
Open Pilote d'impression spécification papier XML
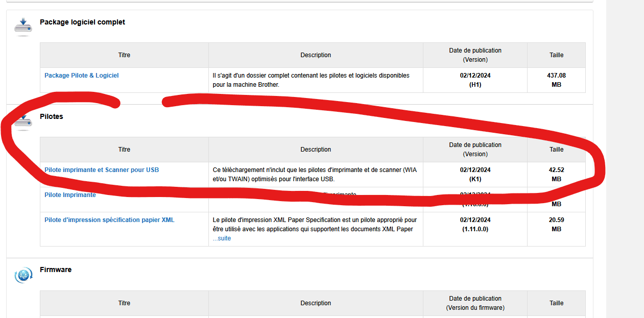[109, 220]
